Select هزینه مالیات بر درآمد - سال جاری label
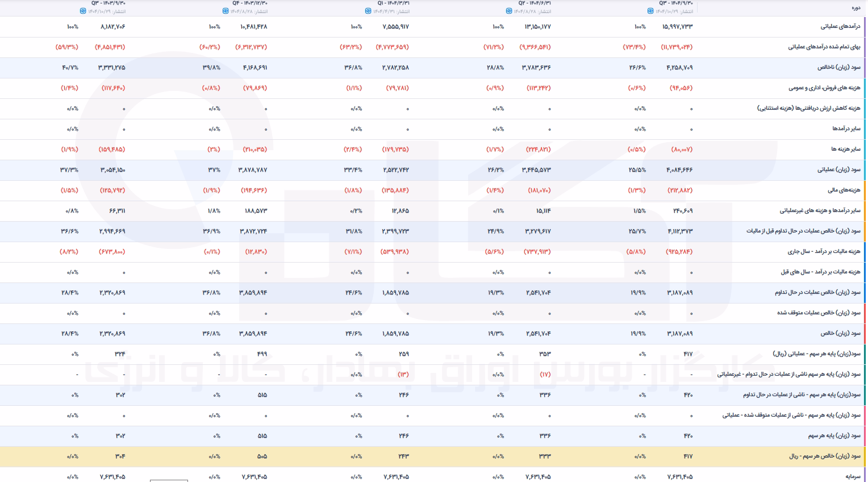 pyautogui.click(x=824, y=252)
